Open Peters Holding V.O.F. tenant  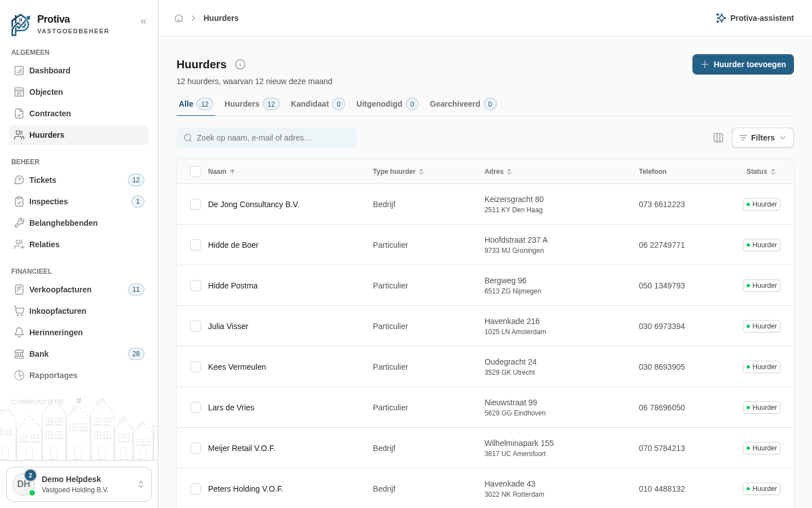pyautogui.click(x=485, y=489)
